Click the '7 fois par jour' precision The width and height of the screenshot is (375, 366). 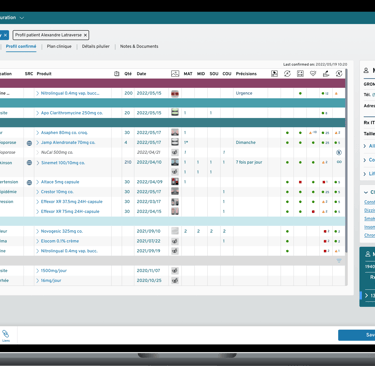(249, 162)
